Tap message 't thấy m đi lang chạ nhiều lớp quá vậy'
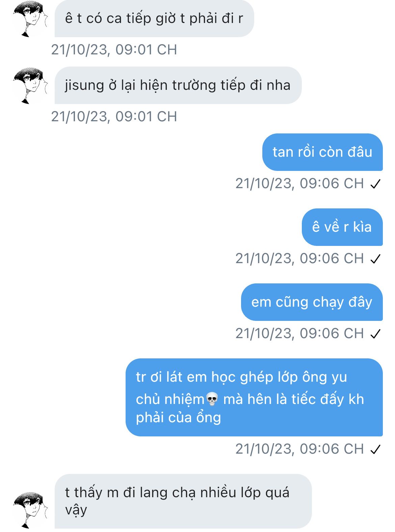This screenshot has width=395, height=532. pyautogui.click(x=183, y=501)
